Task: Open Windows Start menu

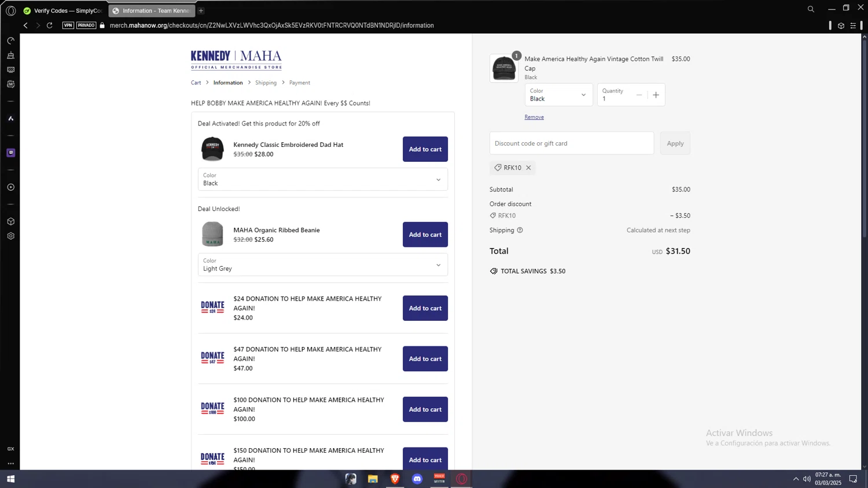Action: [10, 479]
